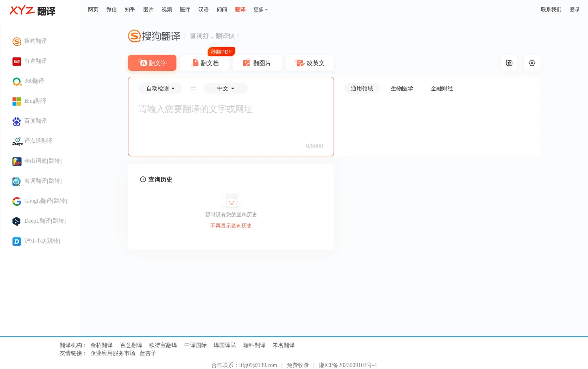Select the 翻文字 tab
Image resolution: width=588 pixels, height=369 pixels.
(x=152, y=63)
